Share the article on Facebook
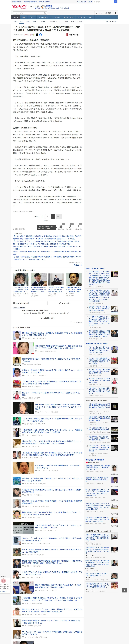The image size is (129, 644). [41, 35]
